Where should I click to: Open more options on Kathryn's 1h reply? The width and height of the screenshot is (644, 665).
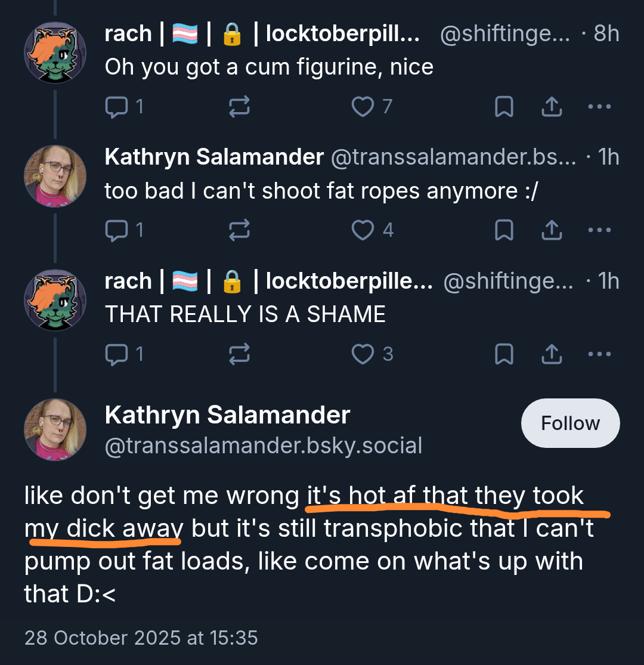pos(599,230)
